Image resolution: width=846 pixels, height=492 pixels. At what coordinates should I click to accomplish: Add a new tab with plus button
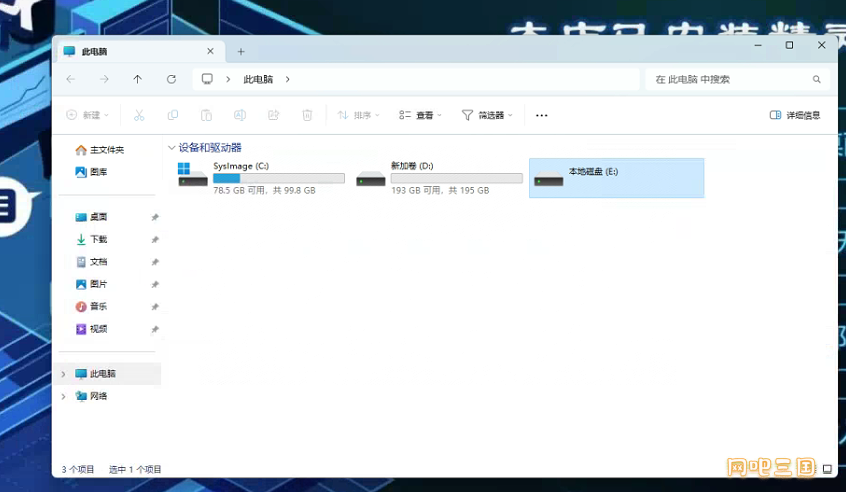[241, 52]
